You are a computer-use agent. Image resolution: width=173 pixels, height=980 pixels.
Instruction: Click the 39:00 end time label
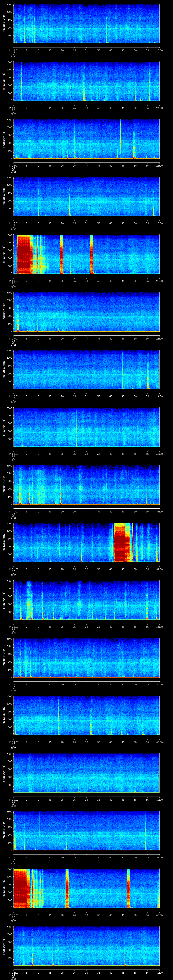(x=159, y=972)
